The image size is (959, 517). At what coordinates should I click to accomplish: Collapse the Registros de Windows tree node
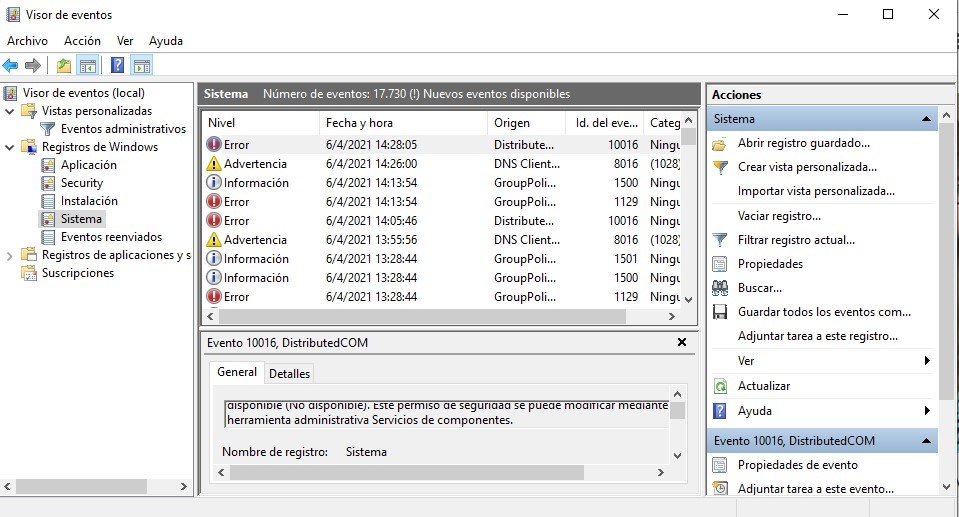click(10, 147)
